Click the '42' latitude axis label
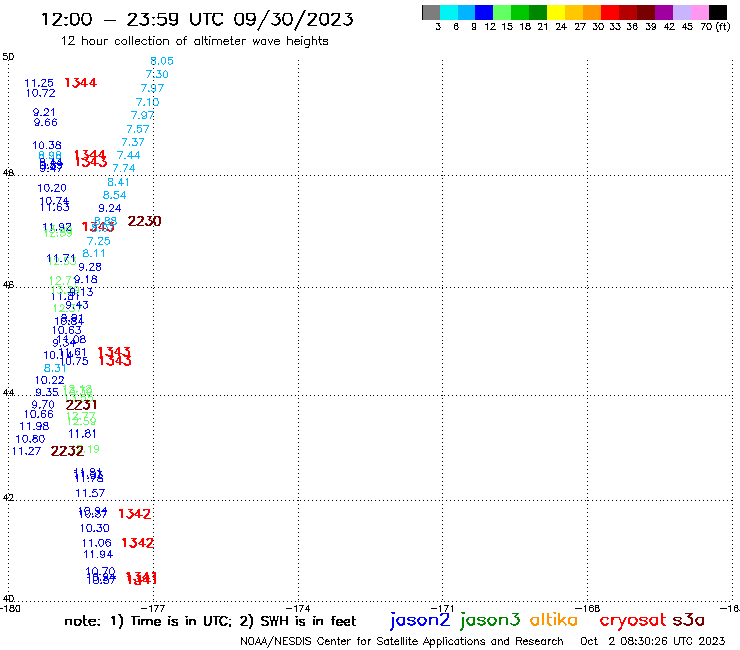 [x=8, y=498]
